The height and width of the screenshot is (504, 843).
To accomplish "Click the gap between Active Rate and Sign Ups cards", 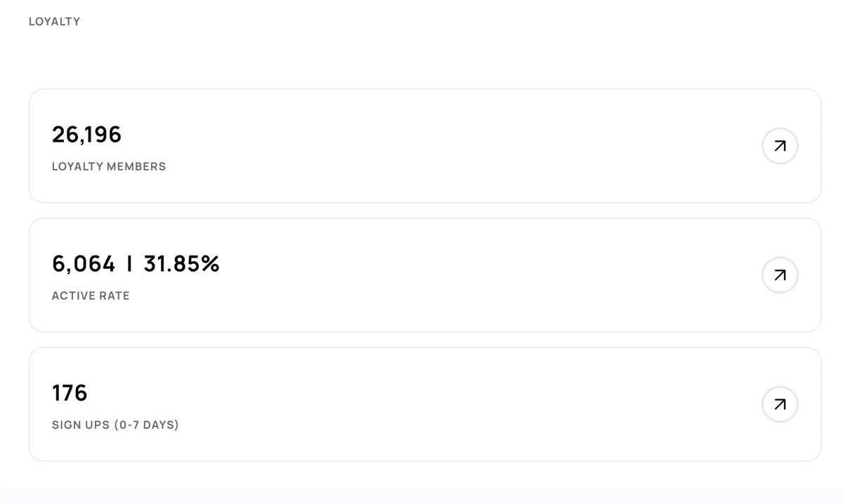I will (421, 340).
